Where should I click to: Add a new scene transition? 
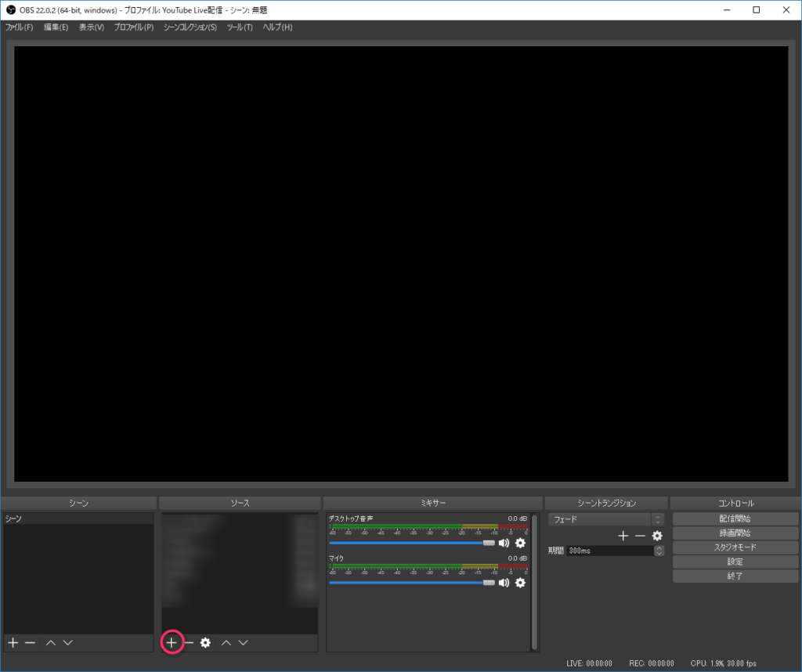[623, 536]
